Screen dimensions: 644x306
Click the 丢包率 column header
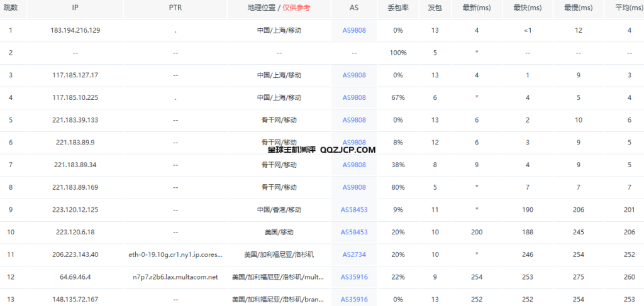[x=397, y=8]
